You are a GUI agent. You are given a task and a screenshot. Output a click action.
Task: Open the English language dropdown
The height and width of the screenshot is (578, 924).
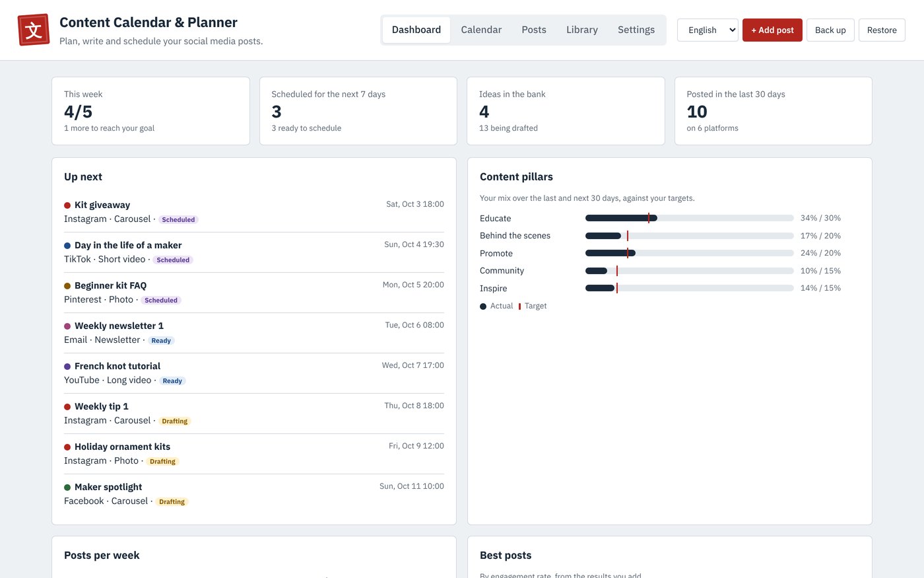click(x=708, y=30)
